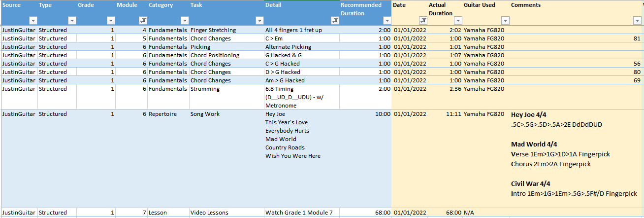Viewport: 644px width, 218px height.
Task: Click the Task column filter arrow
Action: point(259,21)
